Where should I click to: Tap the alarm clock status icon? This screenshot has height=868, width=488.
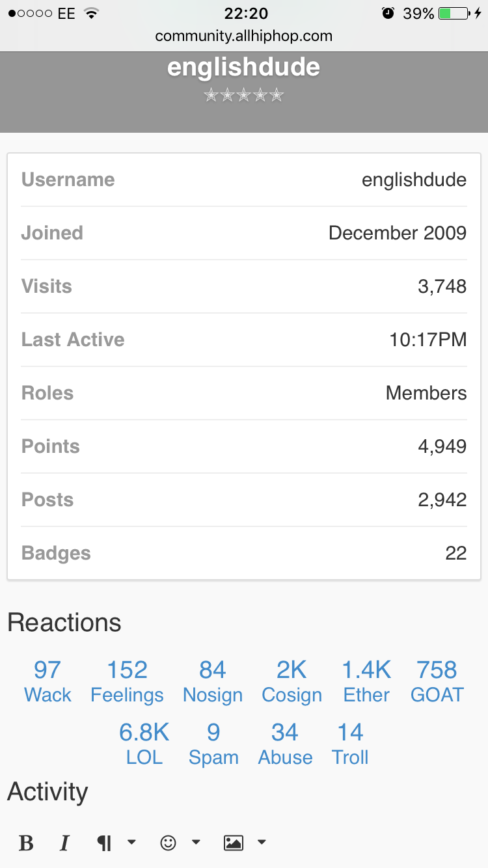[388, 13]
